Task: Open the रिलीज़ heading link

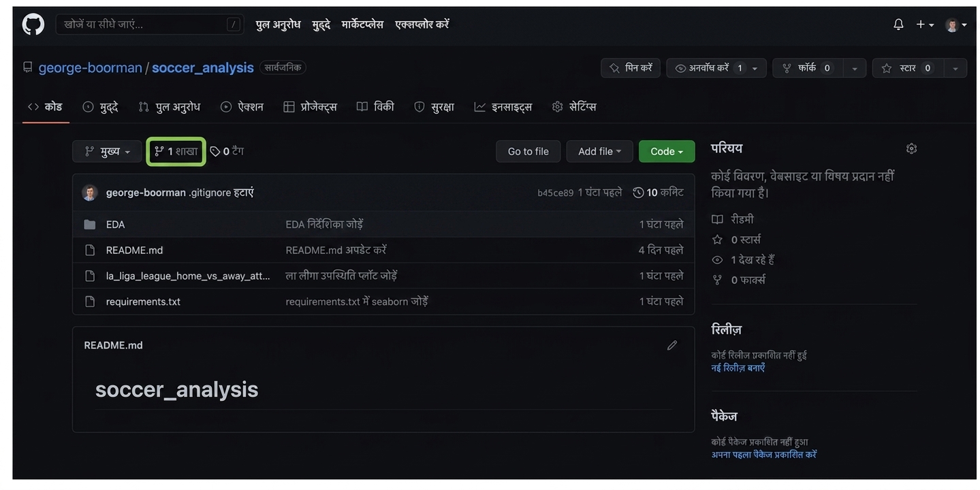Action: (x=726, y=329)
